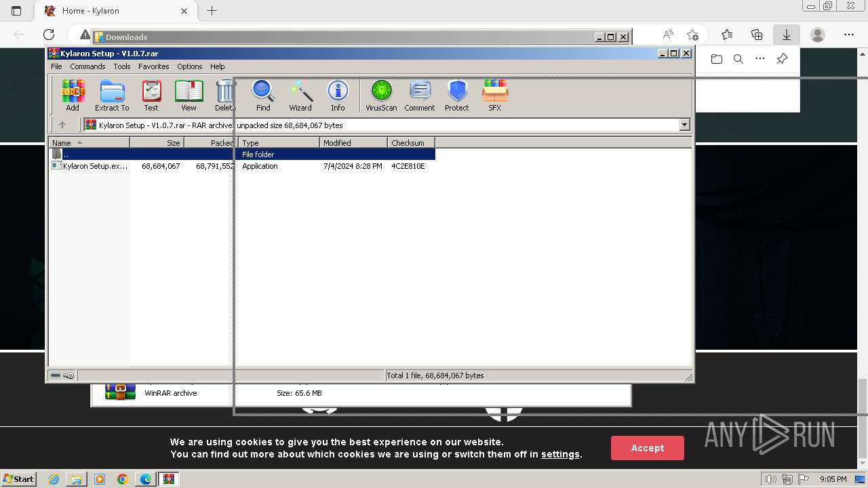Click the volume tray icon

[771, 479]
